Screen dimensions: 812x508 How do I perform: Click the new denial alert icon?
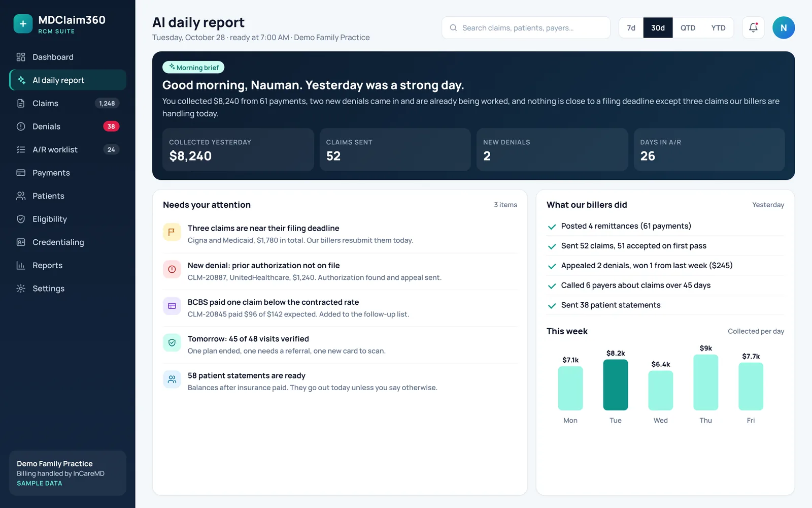[172, 269]
